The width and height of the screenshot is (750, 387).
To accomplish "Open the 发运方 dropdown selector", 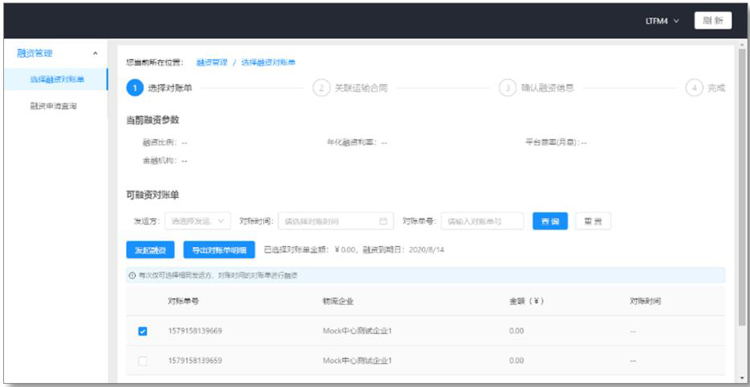I will 198,221.
